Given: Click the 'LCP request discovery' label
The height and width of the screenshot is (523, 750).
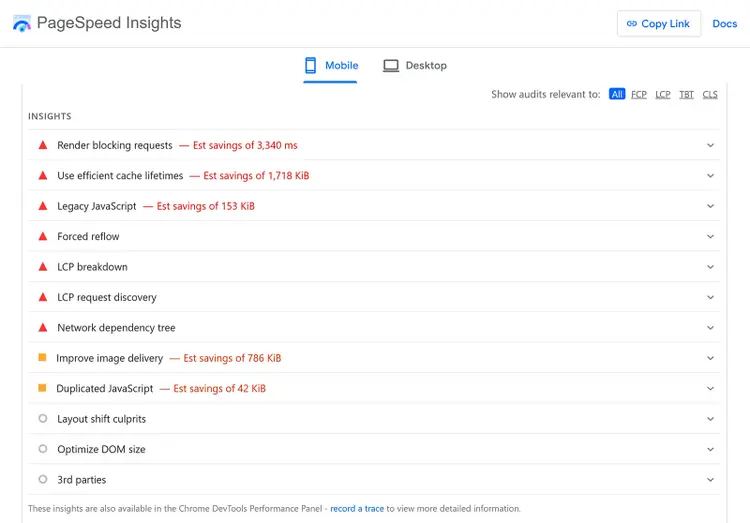Looking at the screenshot, I should (107, 297).
